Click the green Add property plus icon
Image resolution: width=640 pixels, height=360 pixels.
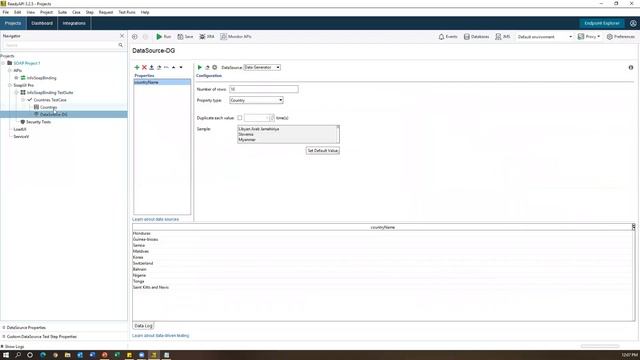click(x=137, y=67)
